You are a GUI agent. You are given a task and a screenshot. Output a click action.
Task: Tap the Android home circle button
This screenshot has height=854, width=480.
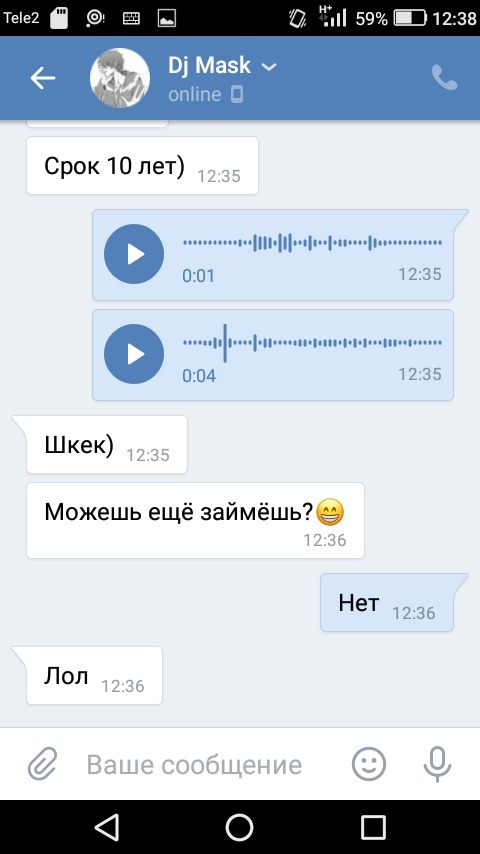[x=240, y=828]
